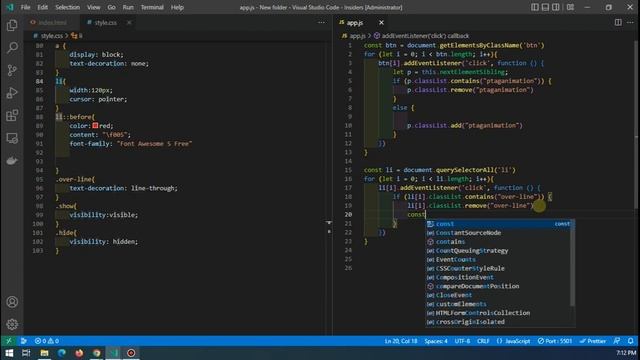This screenshot has height=360, width=640.
Task: Click the Prettier status bar item
Action: 593,341
